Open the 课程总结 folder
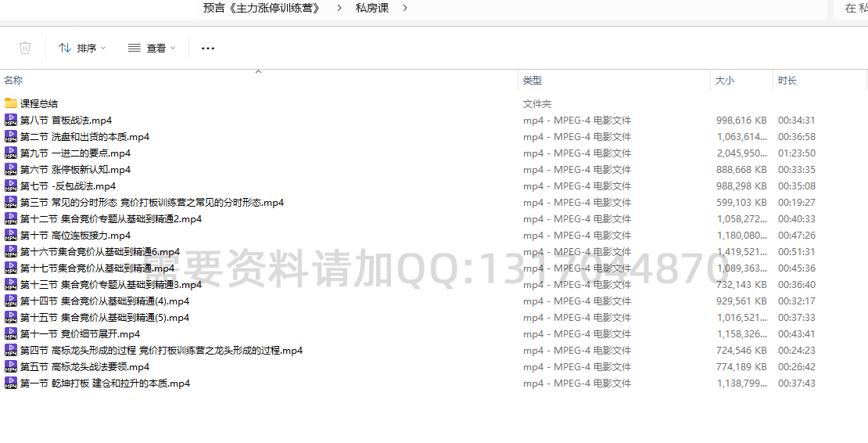The image size is (868, 443). tap(38, 103)
